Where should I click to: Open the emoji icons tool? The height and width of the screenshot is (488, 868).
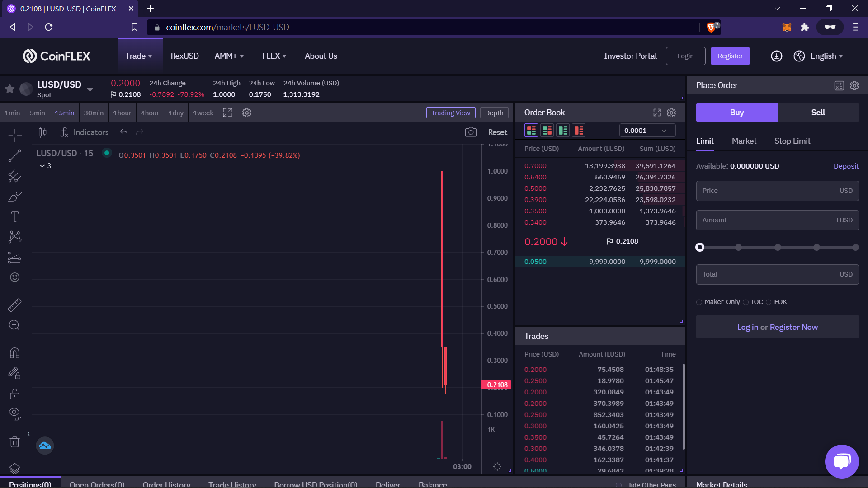14,277
